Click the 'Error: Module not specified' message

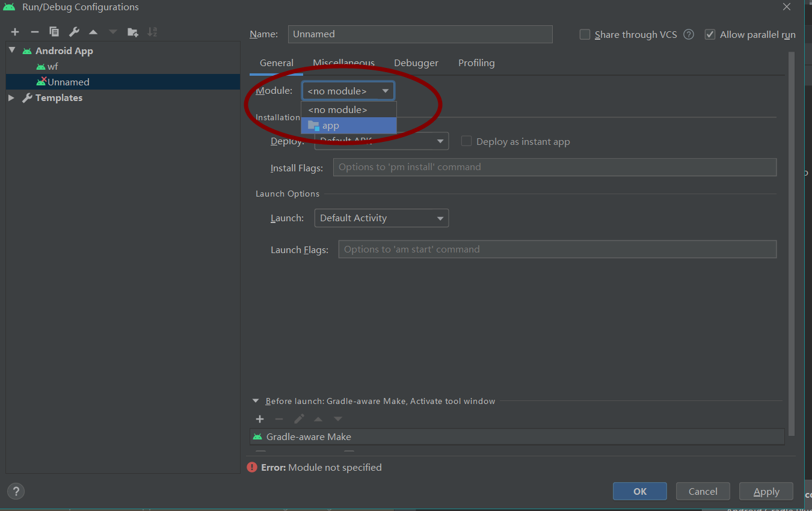click(321, 467)
